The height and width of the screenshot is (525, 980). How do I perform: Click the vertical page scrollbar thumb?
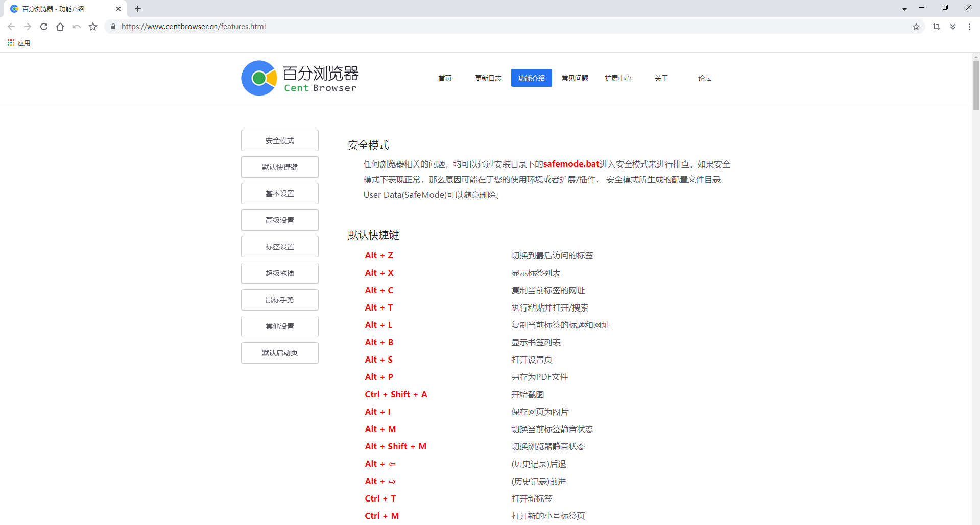[x=976, y=84]
